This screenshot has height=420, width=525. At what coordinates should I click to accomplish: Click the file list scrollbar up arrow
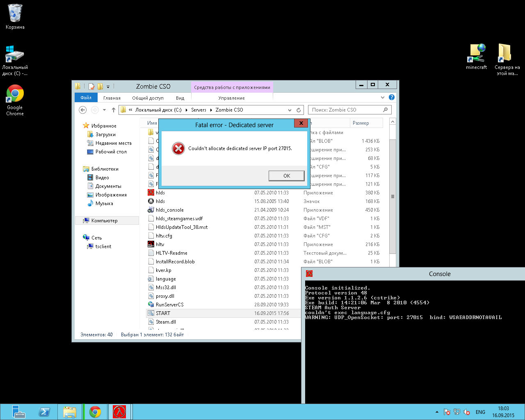click(x=393, y=122)
